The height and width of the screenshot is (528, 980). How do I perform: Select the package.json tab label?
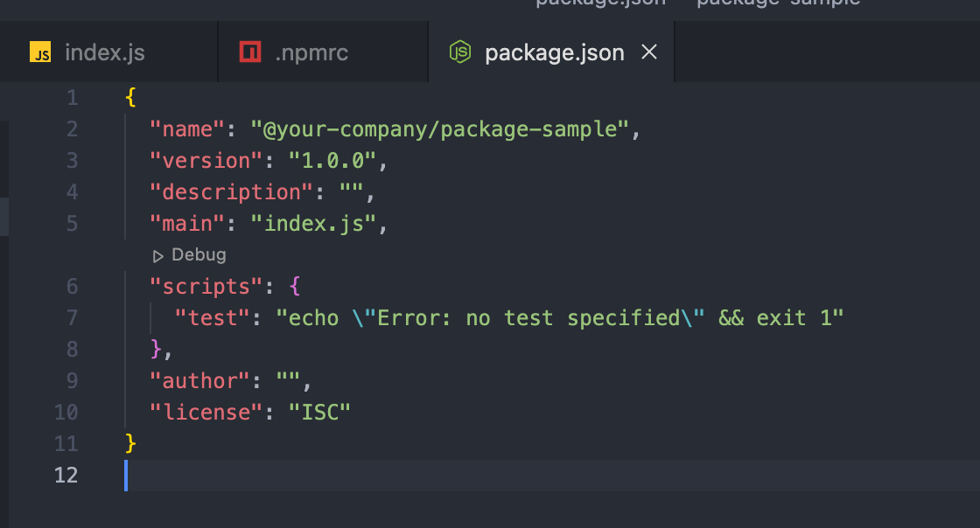[x=554, y=52]
